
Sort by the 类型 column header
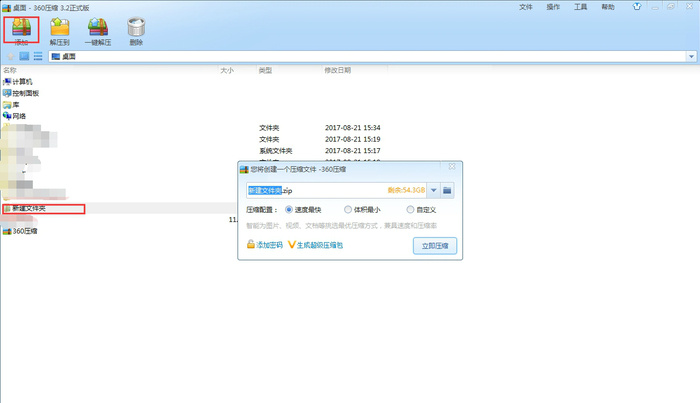265,70
